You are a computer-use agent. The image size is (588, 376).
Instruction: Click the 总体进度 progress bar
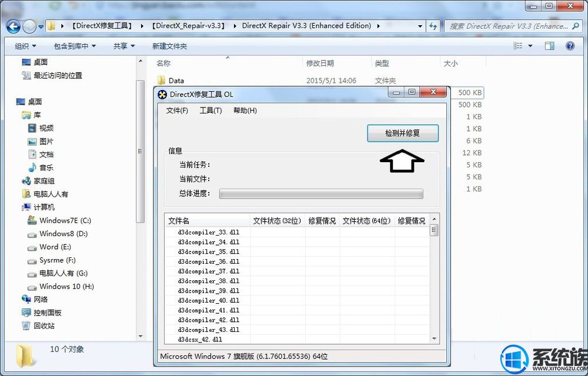point(321,194)
